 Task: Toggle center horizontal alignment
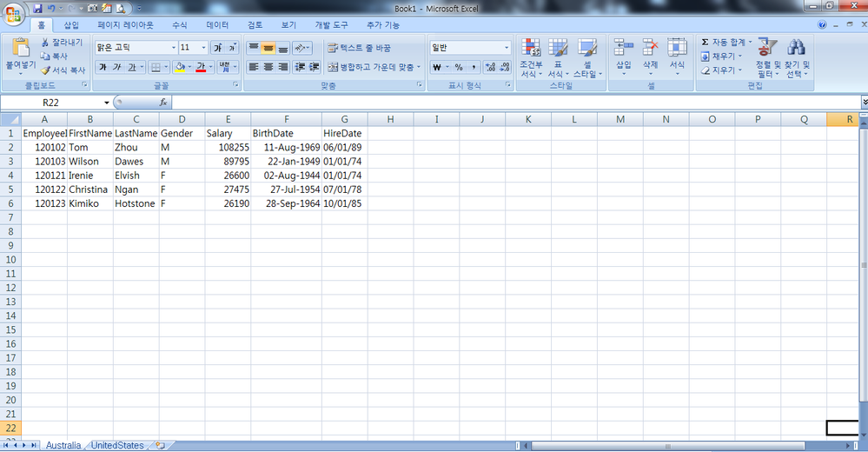[x=268, y=67]
